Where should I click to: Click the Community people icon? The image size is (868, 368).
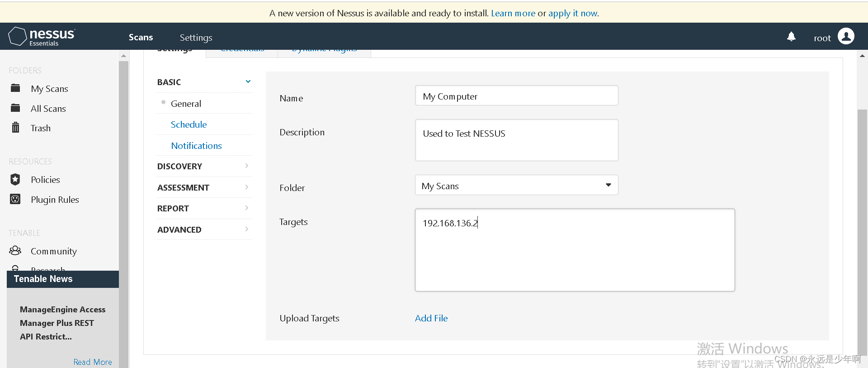point(15,250)
